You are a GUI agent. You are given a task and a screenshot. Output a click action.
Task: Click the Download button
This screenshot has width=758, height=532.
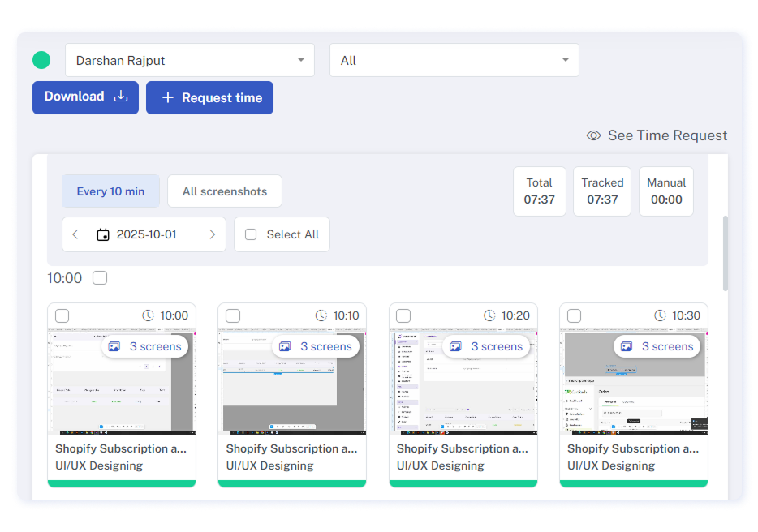[x=85, y=97]
